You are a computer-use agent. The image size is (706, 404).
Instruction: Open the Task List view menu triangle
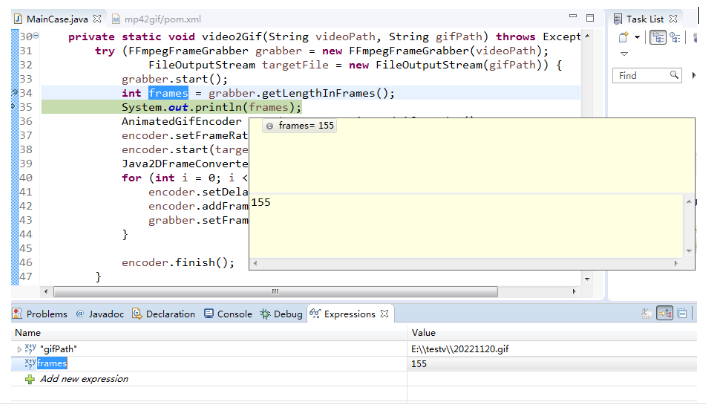click(624, 54)
